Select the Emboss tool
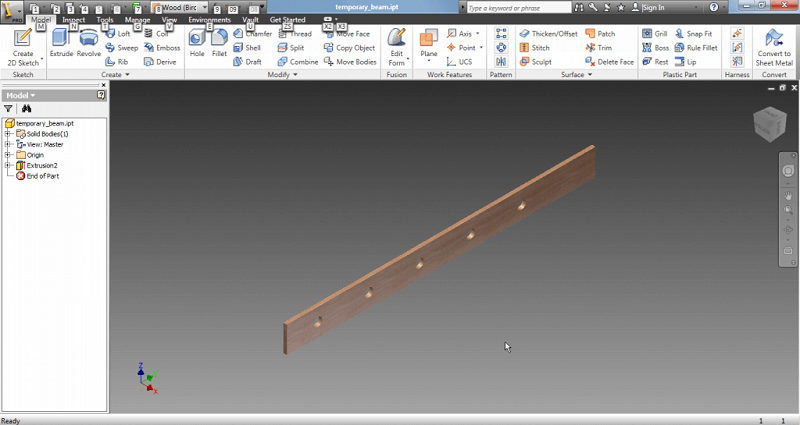 162,47
